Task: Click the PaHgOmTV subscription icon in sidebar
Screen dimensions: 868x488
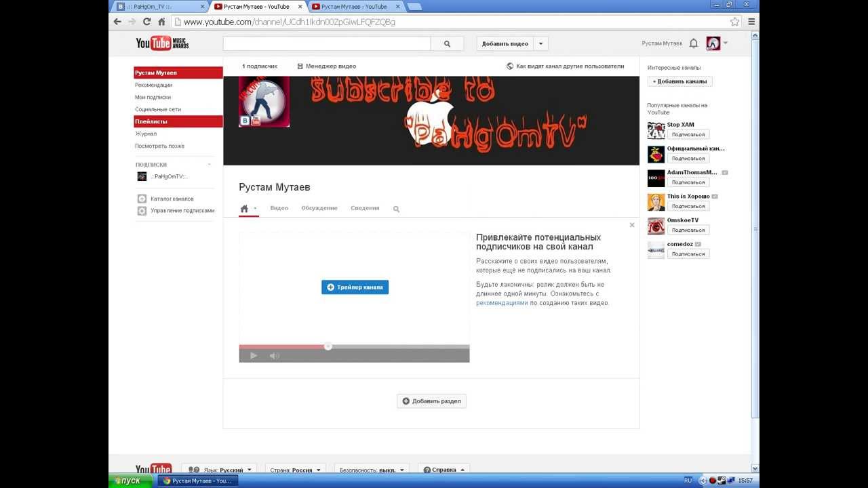Action: 142,176
